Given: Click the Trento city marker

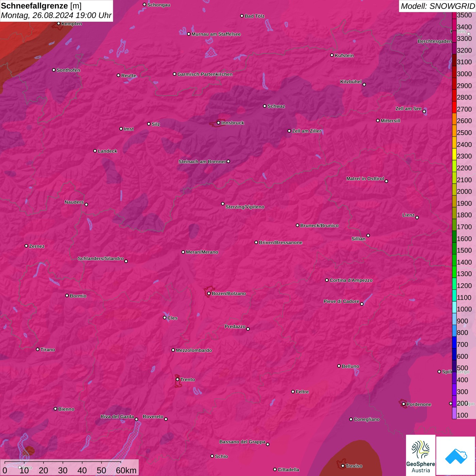Looking at the screenshot, I should coord(177,379).
